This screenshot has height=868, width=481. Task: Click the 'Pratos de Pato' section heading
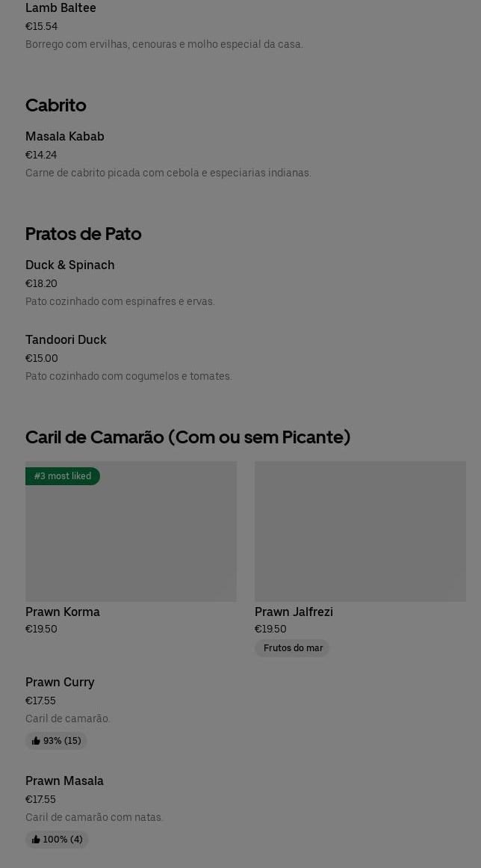[x=84, y=234]
